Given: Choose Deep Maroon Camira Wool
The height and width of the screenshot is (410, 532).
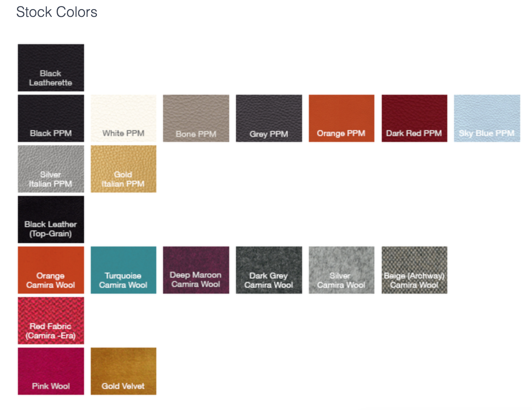Looking at the screenshot, I should 196,270.
